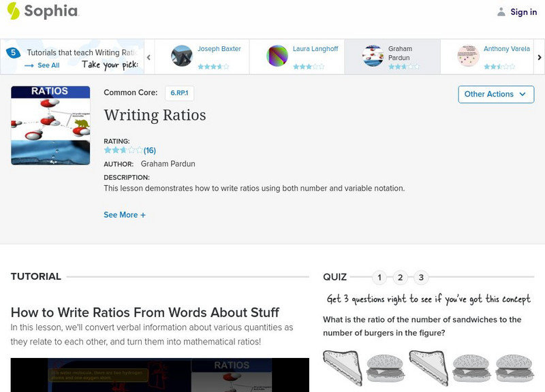Click the Sign in link
Image resolution: width=545 pixels, height=392 pixels.
click(x=523, y=12)
